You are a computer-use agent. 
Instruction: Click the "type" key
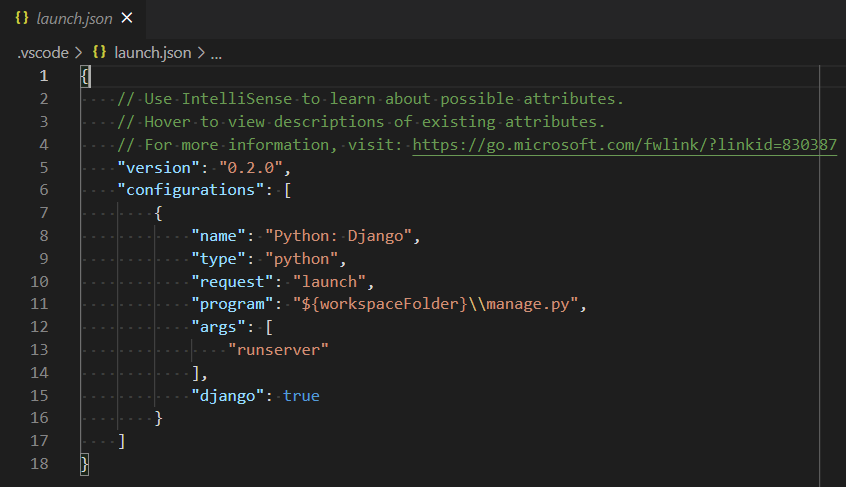pyautogui.click(x=219, y=259)
